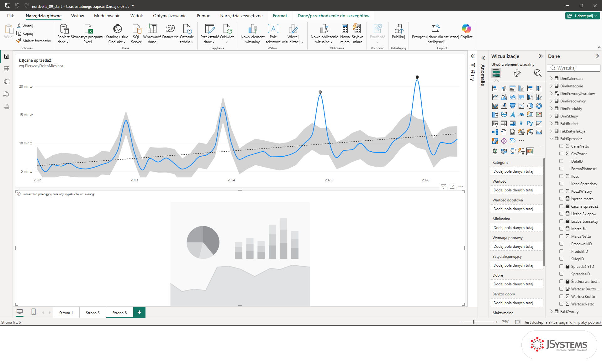Screen dimensions: 602x364
Task: Pick the gauge visual icon
Action: [x=521, y=115]
